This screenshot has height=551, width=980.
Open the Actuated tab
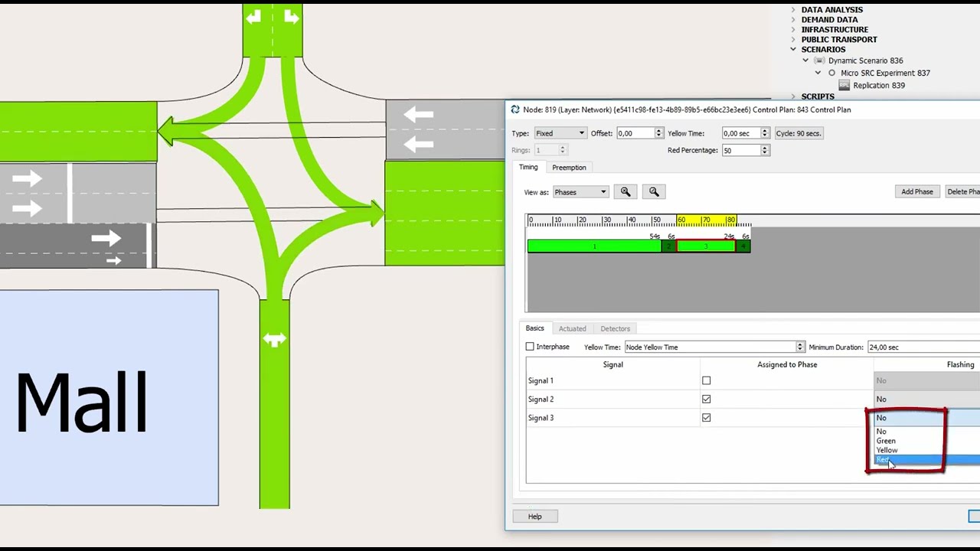(x=572, y=329)
